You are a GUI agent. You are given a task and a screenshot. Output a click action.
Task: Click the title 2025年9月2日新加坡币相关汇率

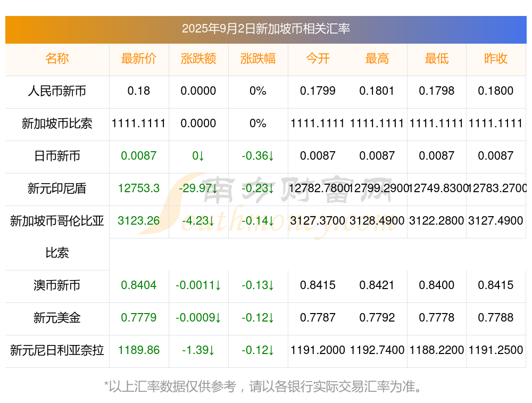click(x=265, y=29)
